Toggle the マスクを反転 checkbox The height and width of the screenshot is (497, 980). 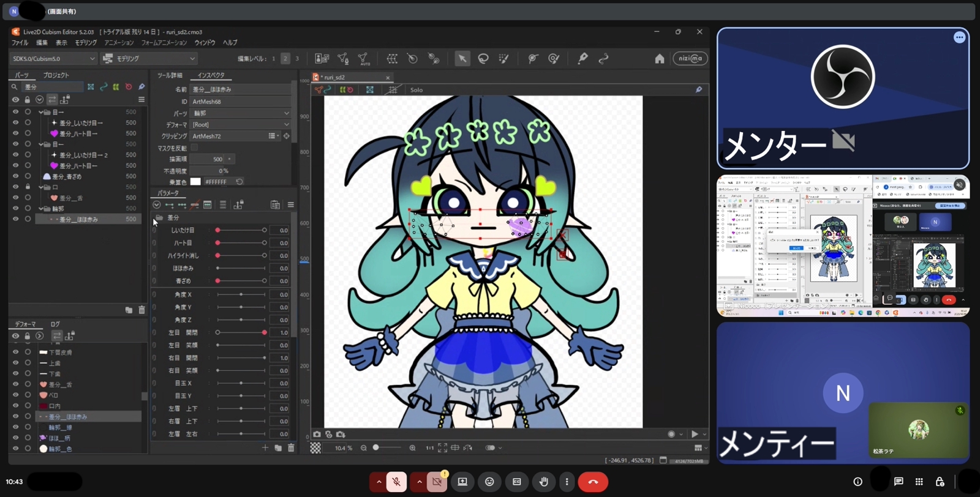pyautogui.click(x=194, y=148)
